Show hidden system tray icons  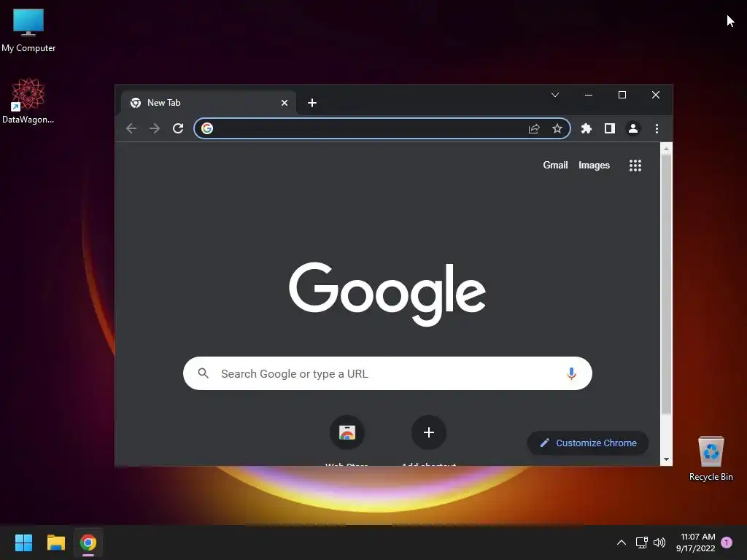[622, 542]
